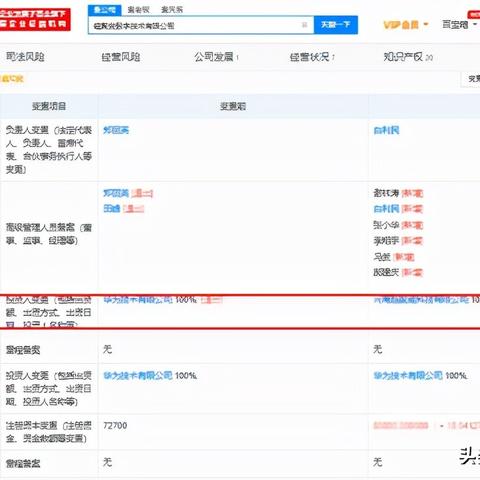Screen dimensions: 480x480
Task: Open the 经营状况 tab
Action: pos(312,57)
